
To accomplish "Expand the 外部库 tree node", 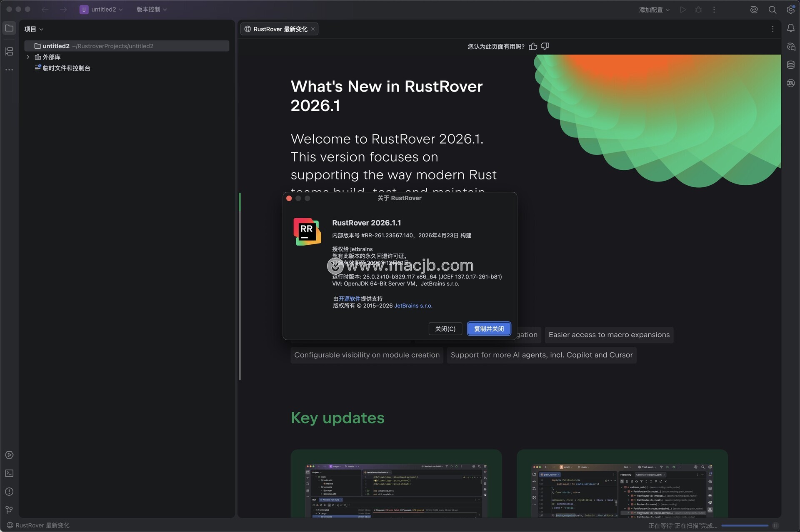I will pos(28,57).
